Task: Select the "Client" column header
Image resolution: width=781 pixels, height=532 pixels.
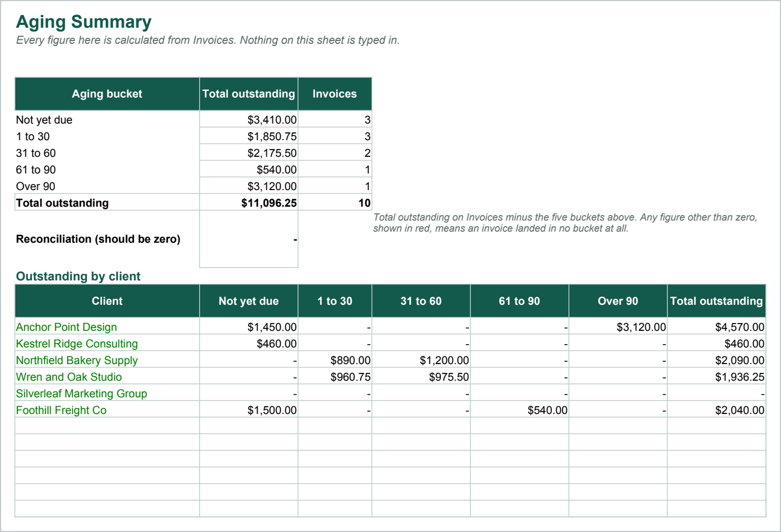Action: pyautogui.click(x=107, y=301)
